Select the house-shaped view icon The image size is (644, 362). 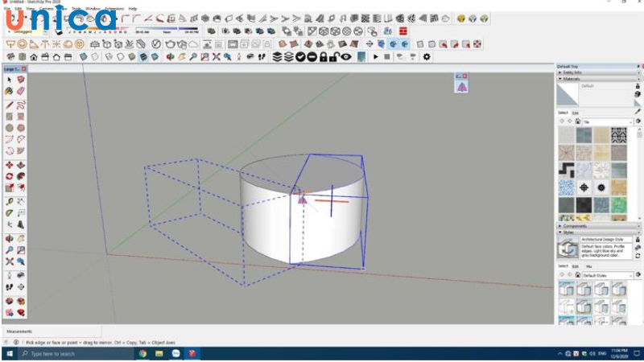click(x=33, y=57)
